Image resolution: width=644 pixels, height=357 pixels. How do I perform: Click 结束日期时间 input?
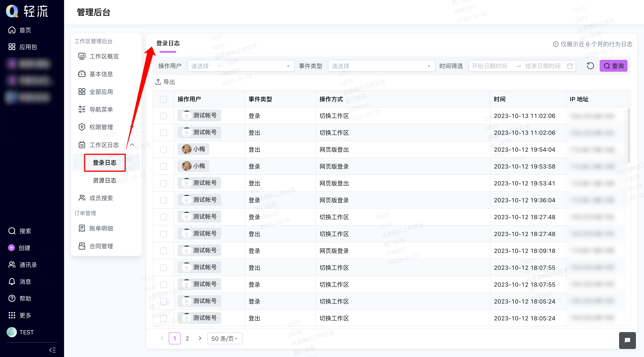click(x=543, y=66)
